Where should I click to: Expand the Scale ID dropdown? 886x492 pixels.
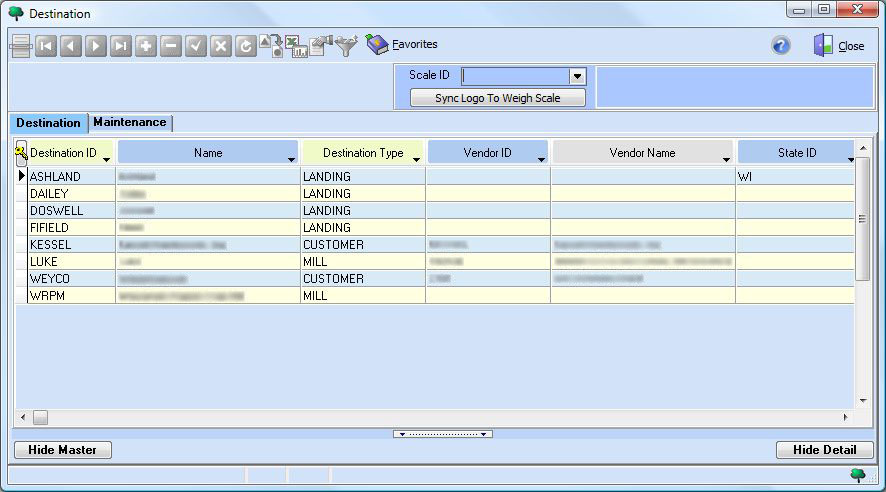(x=576, y=76)
